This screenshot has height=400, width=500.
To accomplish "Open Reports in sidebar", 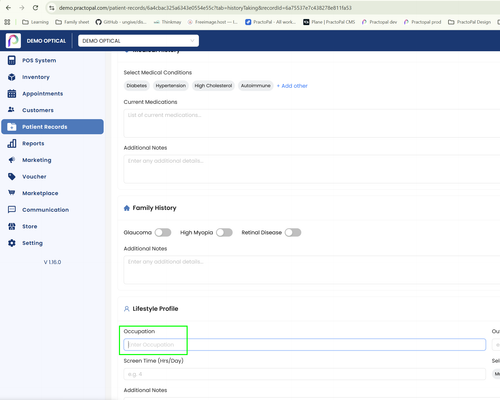I will coord(52,143).
